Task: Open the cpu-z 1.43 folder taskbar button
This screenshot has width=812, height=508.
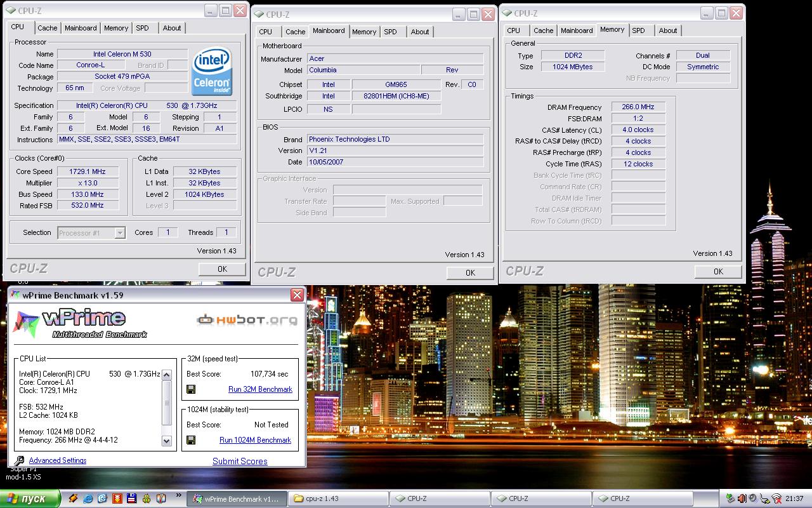Action: click(337, 498)
